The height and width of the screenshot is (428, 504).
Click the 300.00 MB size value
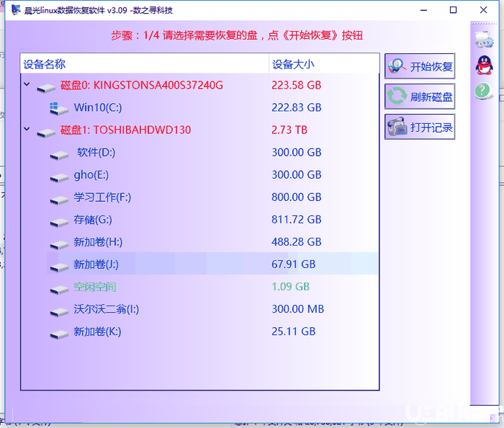(298, 309)
